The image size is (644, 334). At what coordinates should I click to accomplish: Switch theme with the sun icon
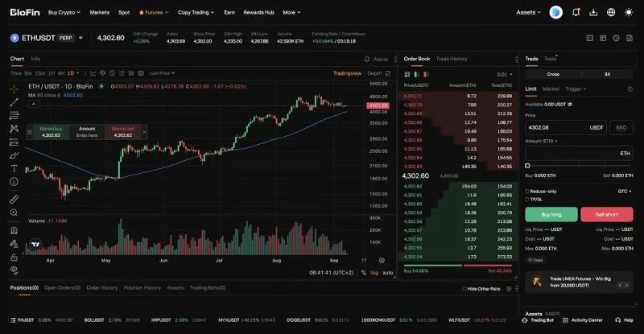coord(629,12)
